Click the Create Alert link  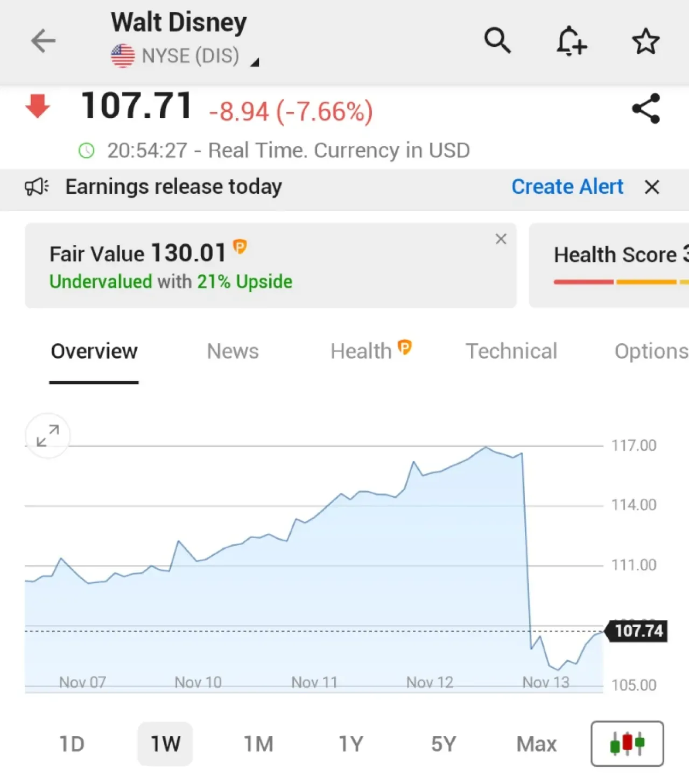567,187
